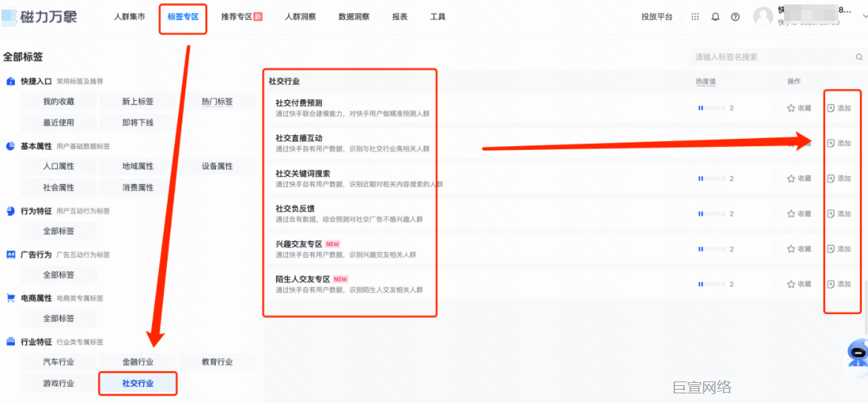Select the 设备属性 category
Viewport: 868px width, 403px height.
217,166
